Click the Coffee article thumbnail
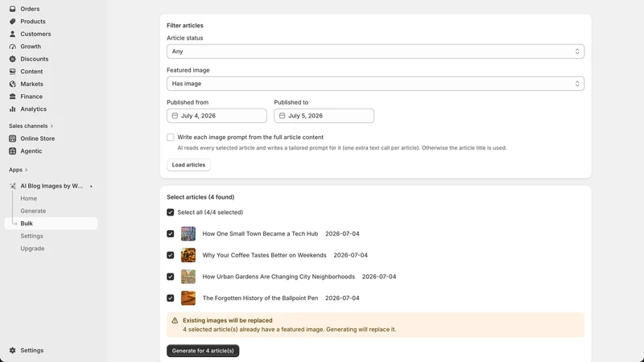The image size is (644, 362). 188,255
